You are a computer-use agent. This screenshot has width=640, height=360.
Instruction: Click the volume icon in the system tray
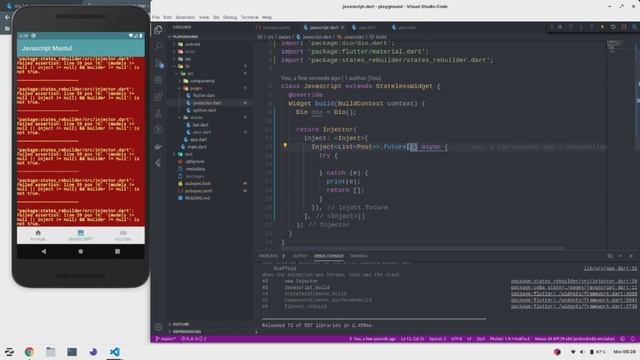tap(582, 351)
